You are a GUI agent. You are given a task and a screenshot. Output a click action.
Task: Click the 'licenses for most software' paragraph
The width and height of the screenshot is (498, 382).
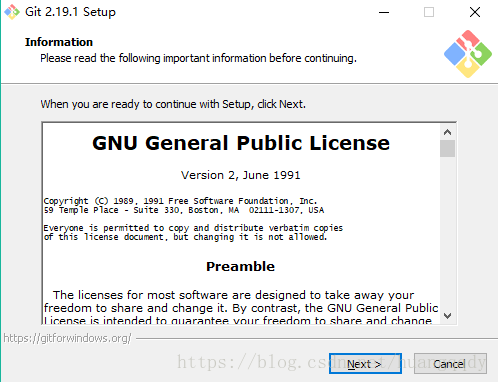(241, 308)
